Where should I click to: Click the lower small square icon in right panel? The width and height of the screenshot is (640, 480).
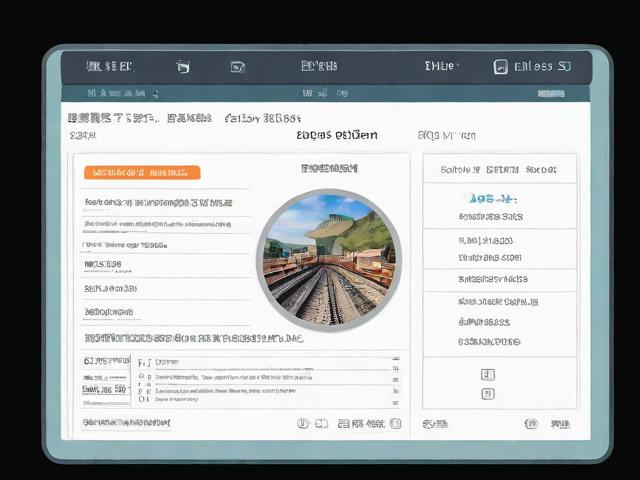488,394
